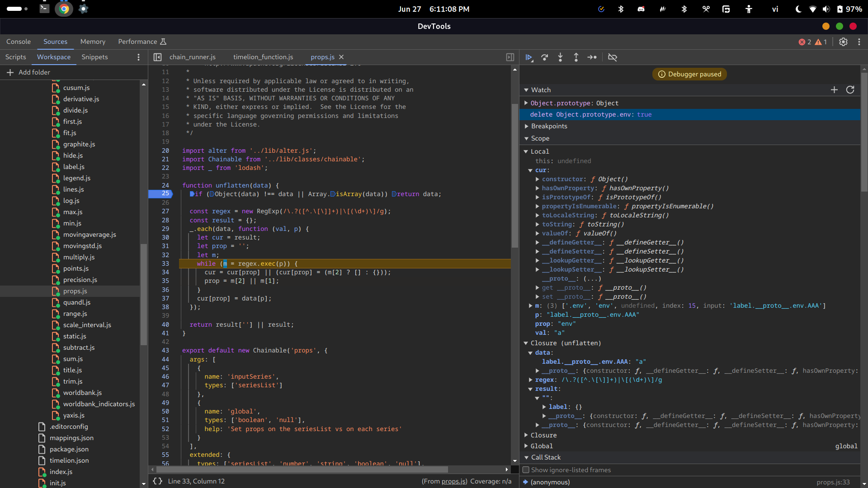The width and height of the screenshot is (868, 488).
Task: Click Add folder to workspace
Action: (28, 72)
